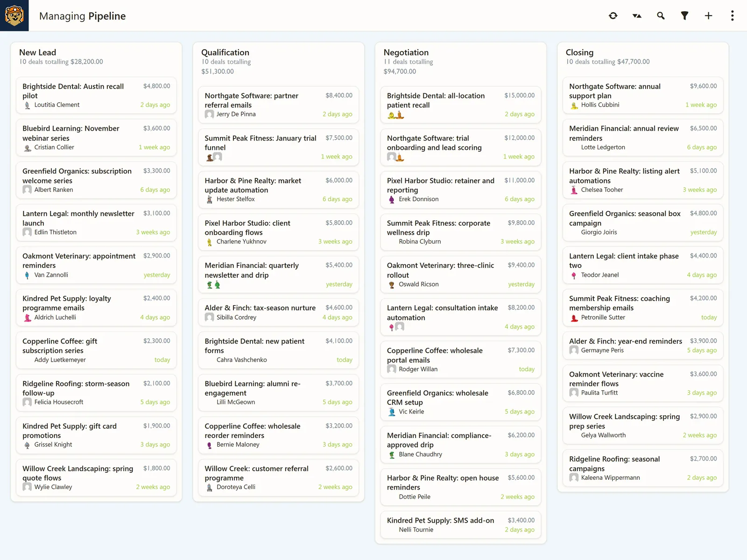
Task: Open Alder & Finch: year-end reminders deal
Action: (642, 345)
